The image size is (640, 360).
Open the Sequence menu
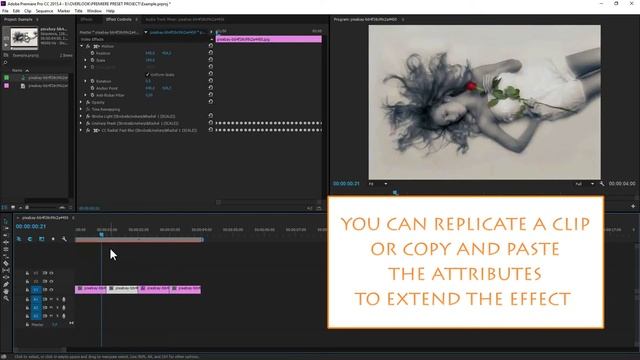coord(44,11)
